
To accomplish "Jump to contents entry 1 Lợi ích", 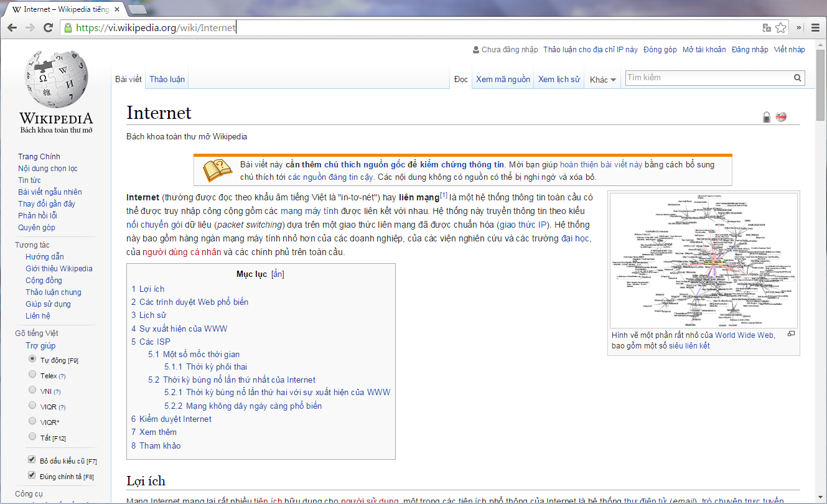I will (148, 289).
